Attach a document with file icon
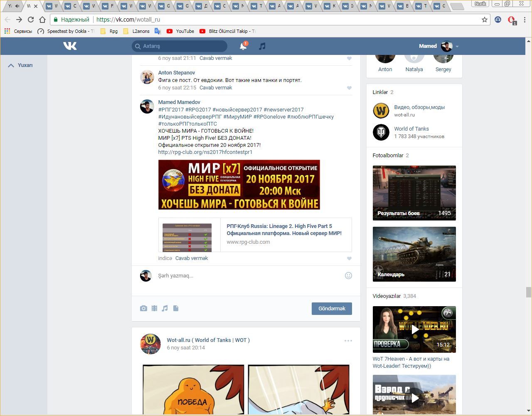 pyautogui.click(x=176, y=308)
